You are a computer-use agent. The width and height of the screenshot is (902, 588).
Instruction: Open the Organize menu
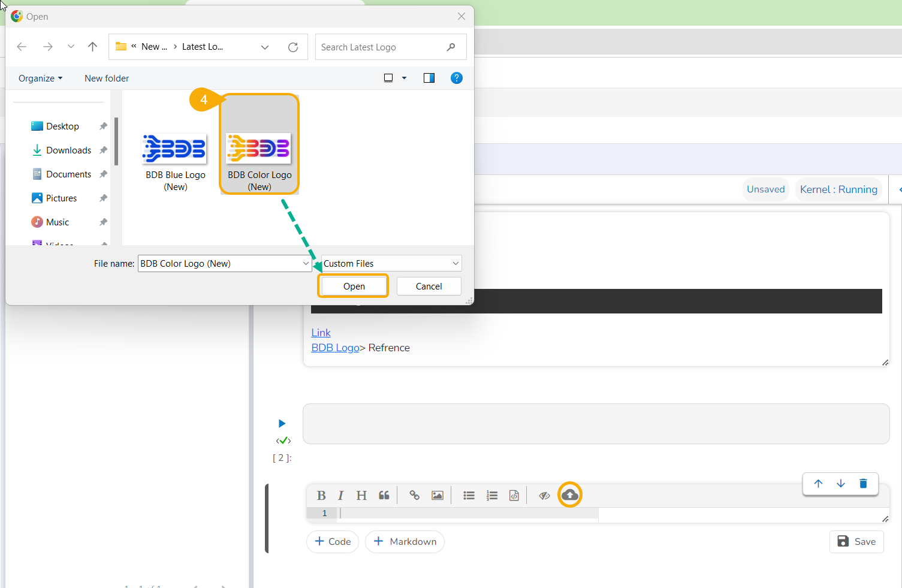(x=40, y=78)
